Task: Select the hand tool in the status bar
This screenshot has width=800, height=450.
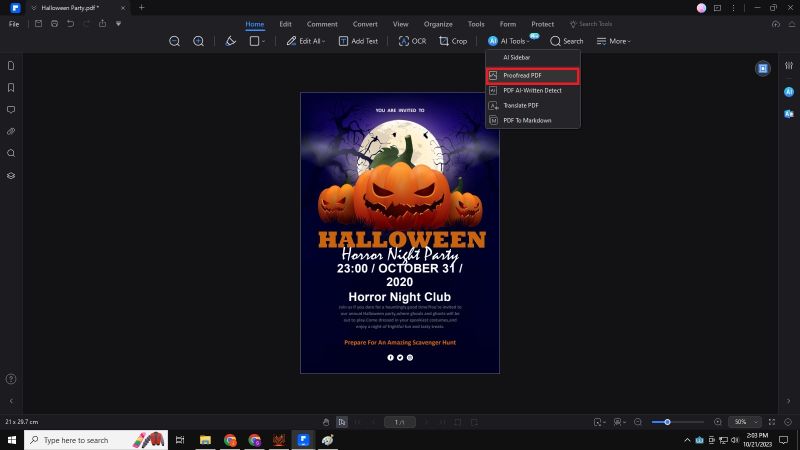Action: click(x=326, y=422)
